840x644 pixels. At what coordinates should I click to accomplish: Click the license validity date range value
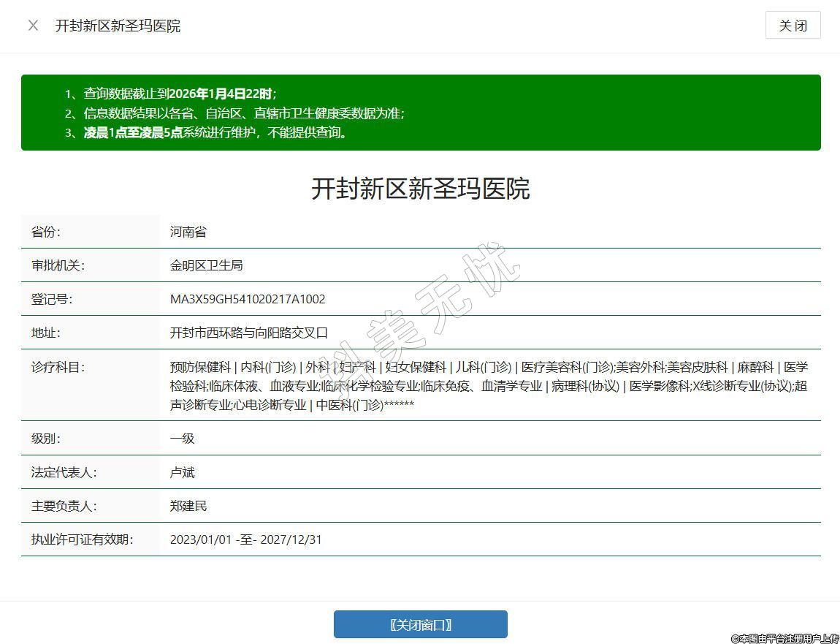[245, 539]
